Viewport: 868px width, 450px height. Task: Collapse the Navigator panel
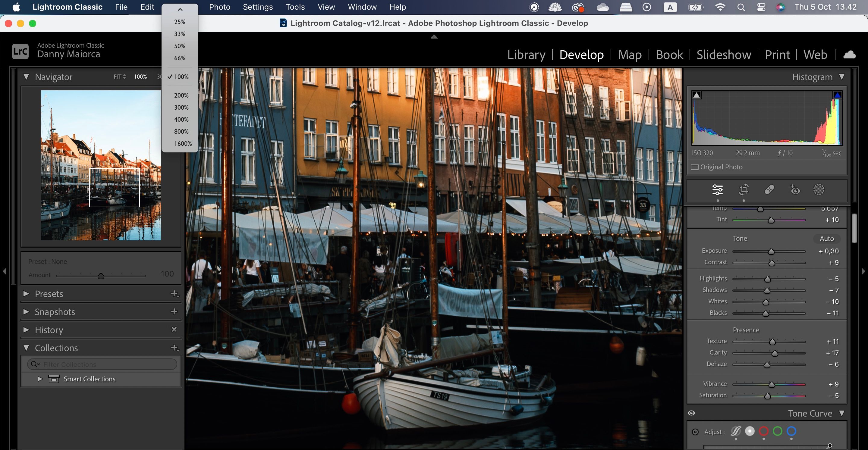click(27, 77)
